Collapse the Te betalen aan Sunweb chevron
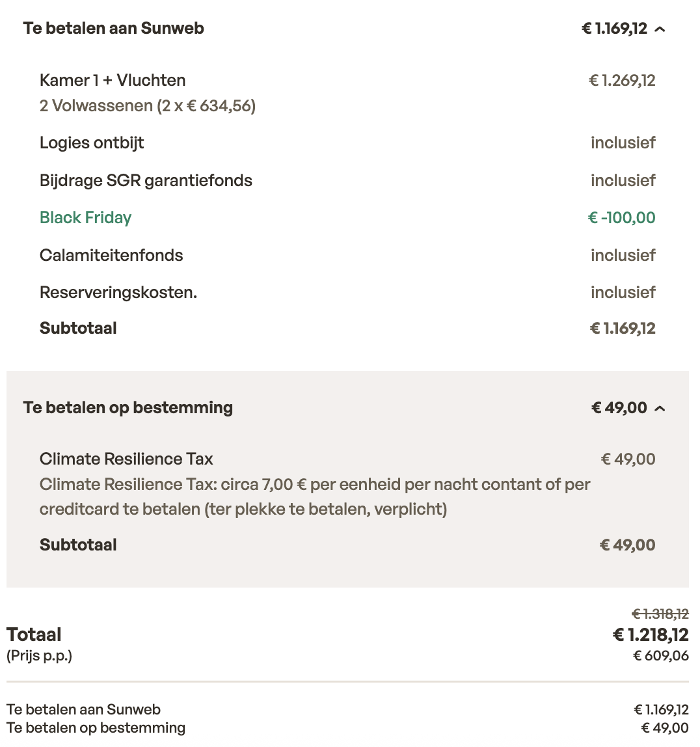Image resolution: width=700 pixels, height=747 pixels. point(660,29)
